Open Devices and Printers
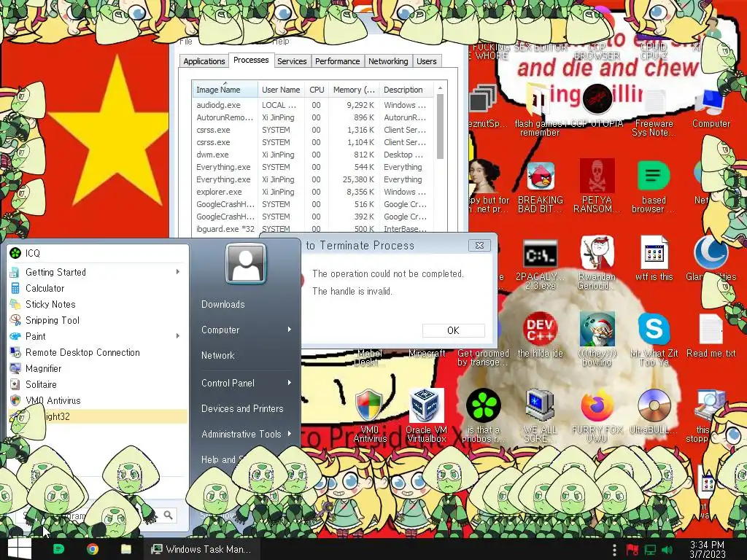The image size is (747, 560). 242,408
